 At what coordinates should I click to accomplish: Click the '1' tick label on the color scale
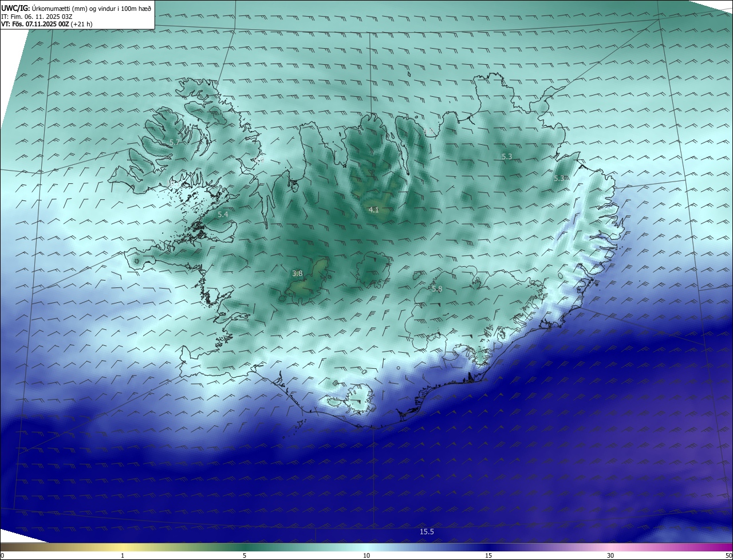(123, 555)
